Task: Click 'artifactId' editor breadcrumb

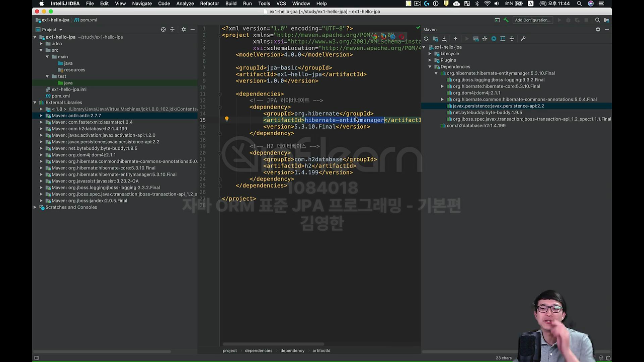Action: [x=321, y=350]
